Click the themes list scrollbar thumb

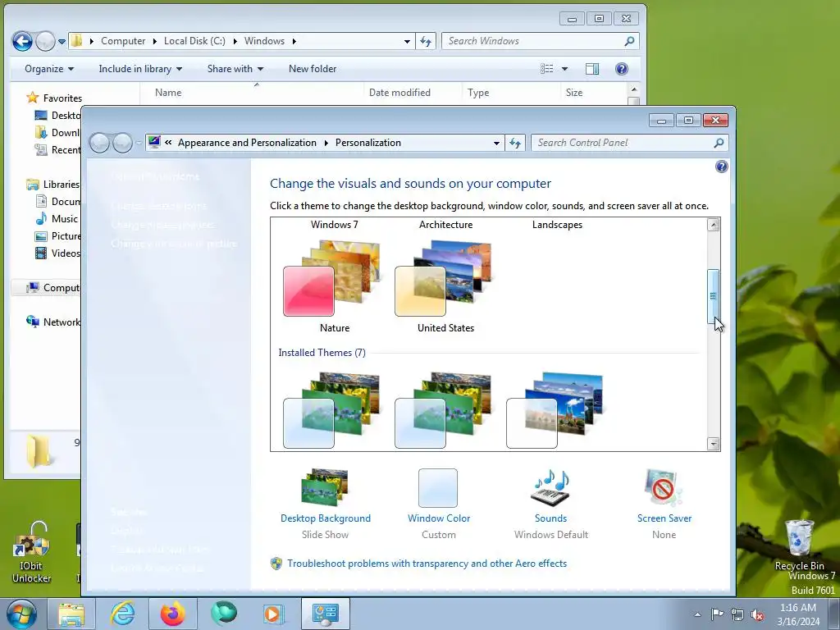coord(713,296)
